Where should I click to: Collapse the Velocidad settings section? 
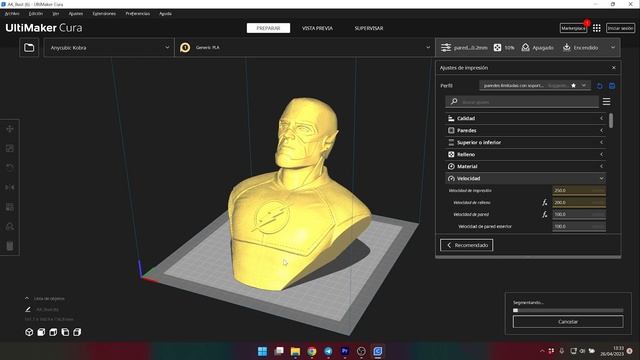[525, 178]
